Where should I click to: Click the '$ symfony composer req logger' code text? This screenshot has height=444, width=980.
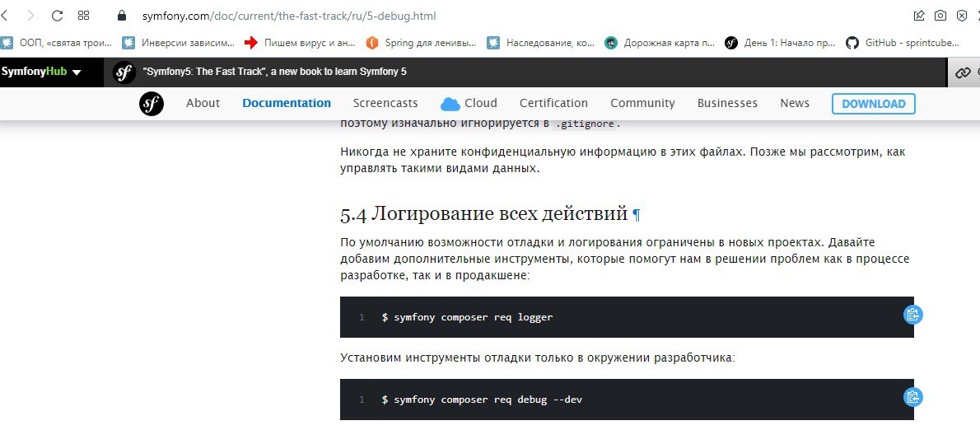pos(468,317)
